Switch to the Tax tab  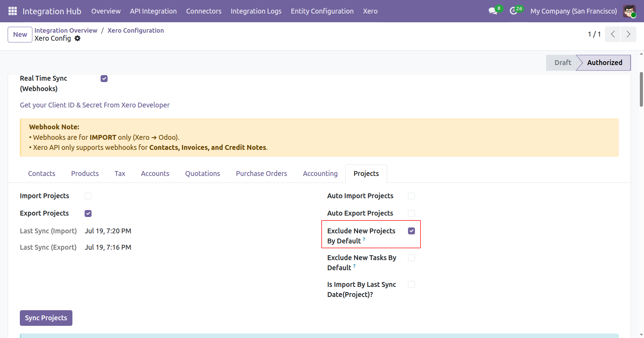(120, 174)
